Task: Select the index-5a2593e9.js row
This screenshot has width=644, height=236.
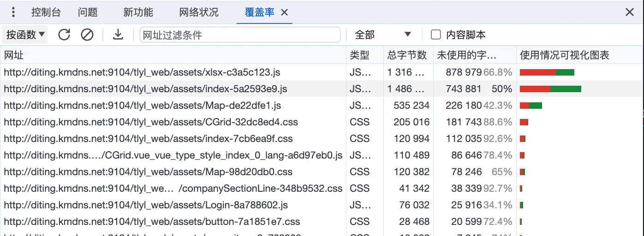Action: point(145,89)
